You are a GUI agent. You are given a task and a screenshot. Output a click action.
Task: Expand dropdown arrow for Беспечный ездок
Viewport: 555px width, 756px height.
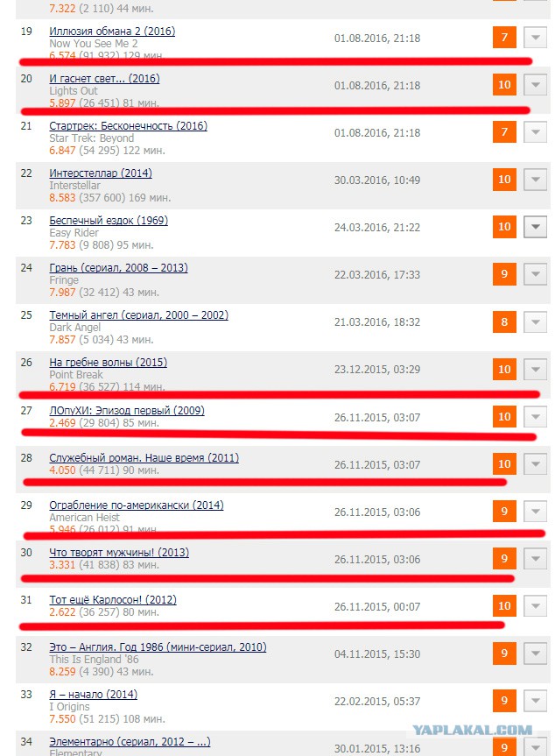(x=535, y=226)
